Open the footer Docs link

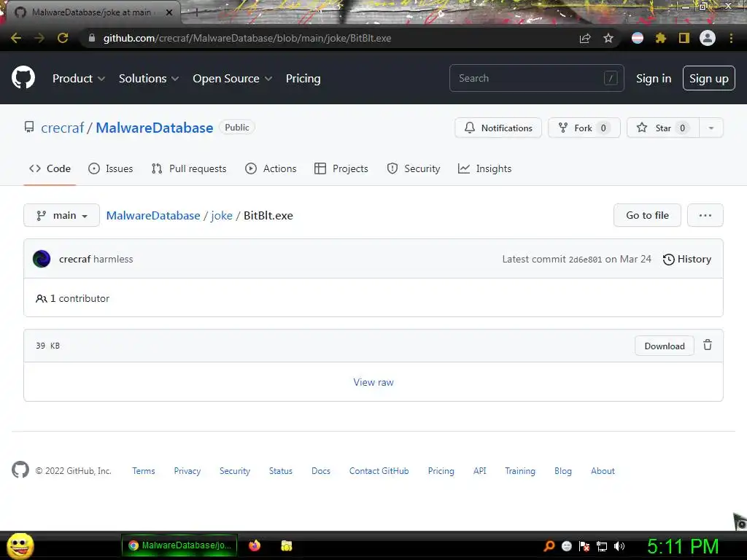(321, 470)
